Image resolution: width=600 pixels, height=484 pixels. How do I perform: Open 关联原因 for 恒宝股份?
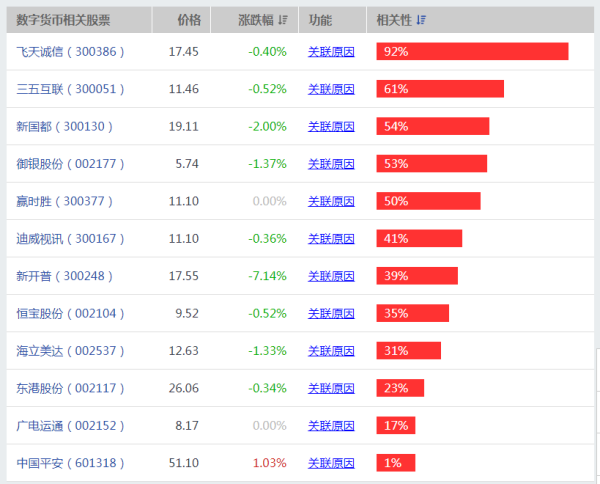331,313
